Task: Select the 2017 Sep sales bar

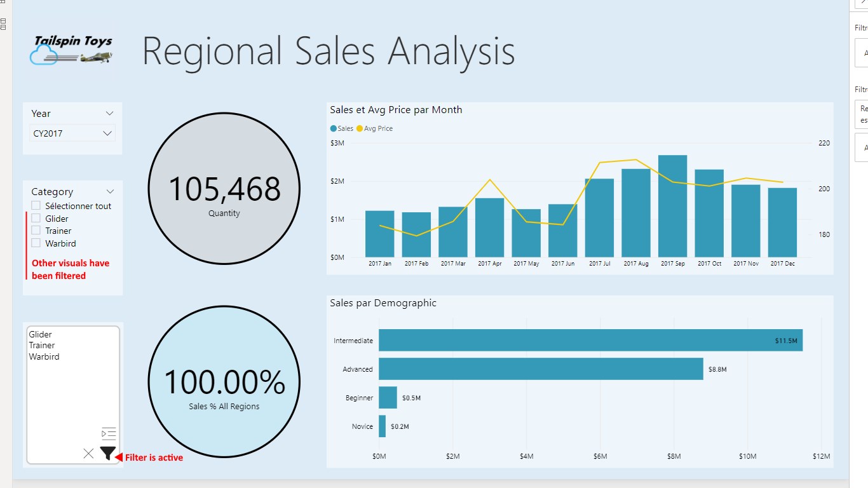Action: [672, 206]
